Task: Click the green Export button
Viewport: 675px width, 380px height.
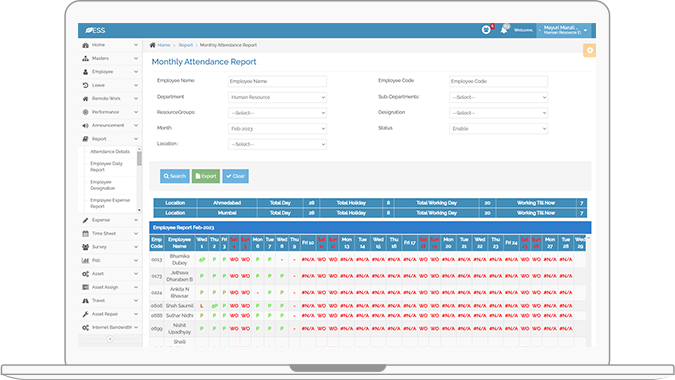Action: pyautogui.click(x=206, y=176)
